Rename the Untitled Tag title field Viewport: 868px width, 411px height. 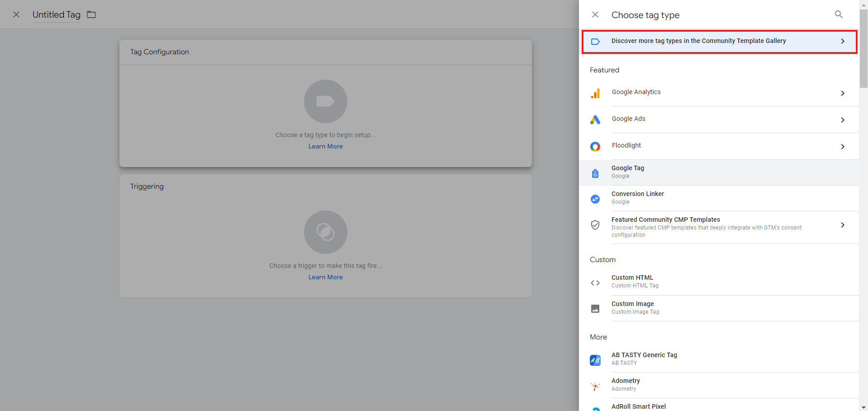(56, 14)
